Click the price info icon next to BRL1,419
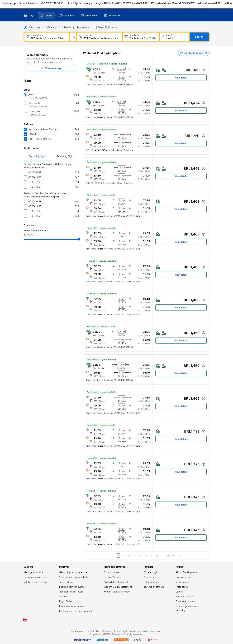 point(203,70)
